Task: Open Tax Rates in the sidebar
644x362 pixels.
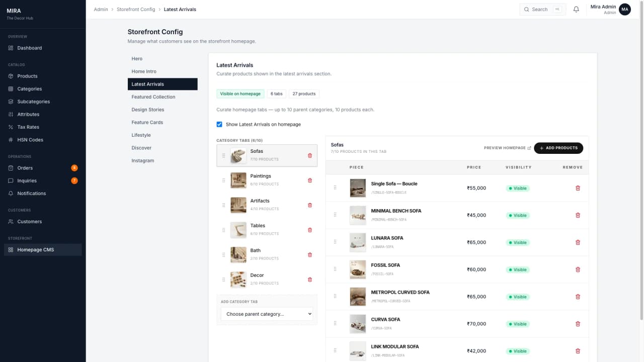Action: click(x=43, y=127)
